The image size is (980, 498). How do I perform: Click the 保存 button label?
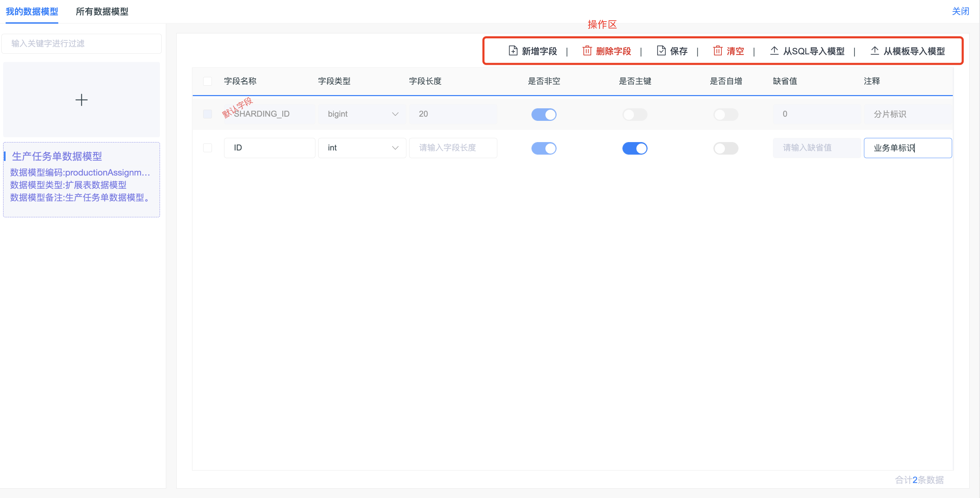pos(679,51)
